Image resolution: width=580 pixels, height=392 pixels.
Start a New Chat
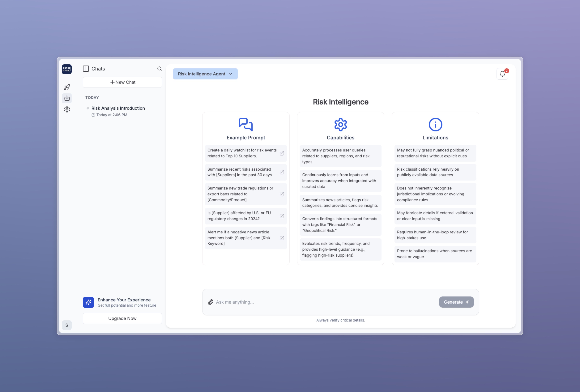pyautogui.click(x=122, y=82)
